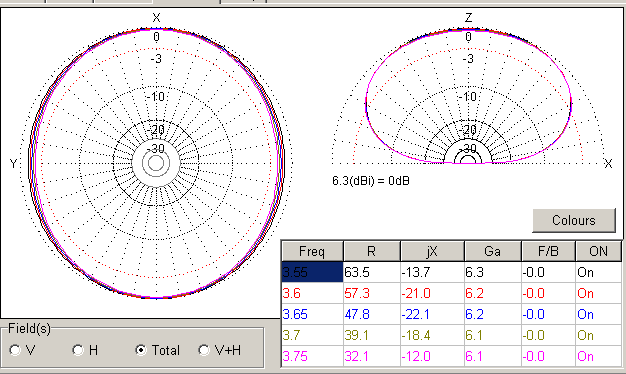
Task: Toggle the On cell for 3.75 row
Action: pos(598,356)
